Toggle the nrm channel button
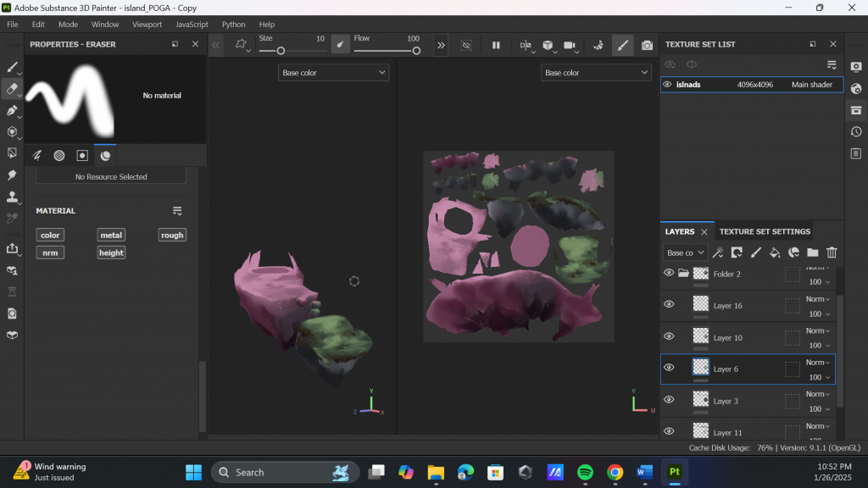This screenshot has height=488, width=868. [50, 252]
